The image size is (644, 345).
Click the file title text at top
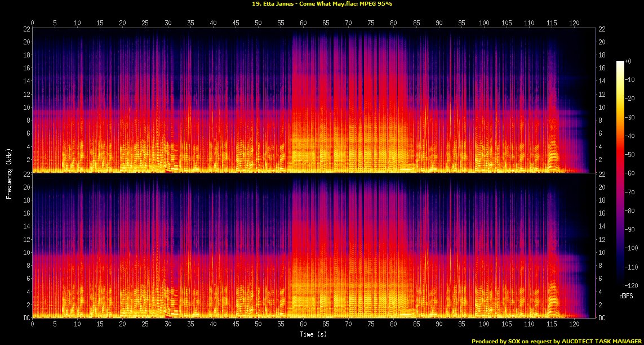[322, 4]
